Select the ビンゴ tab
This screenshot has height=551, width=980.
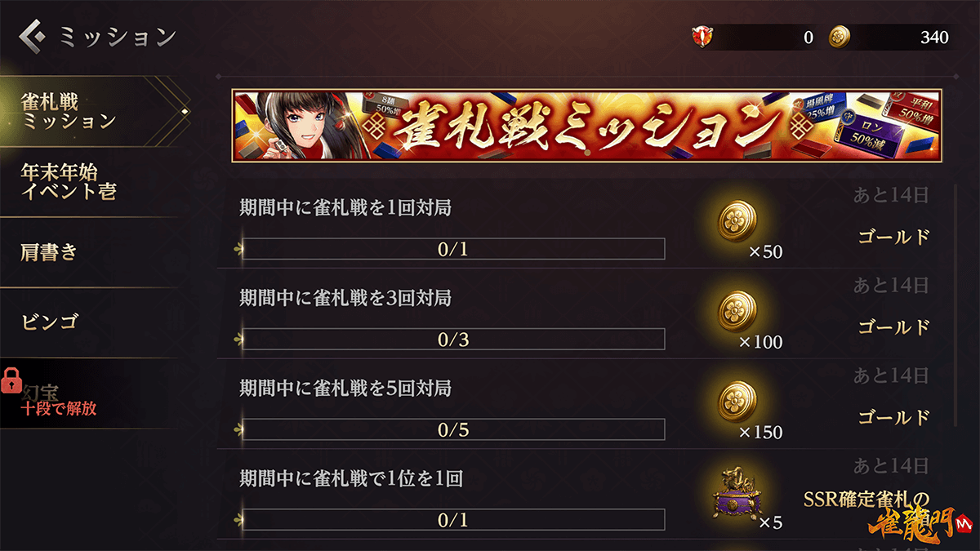coord(88,322)
